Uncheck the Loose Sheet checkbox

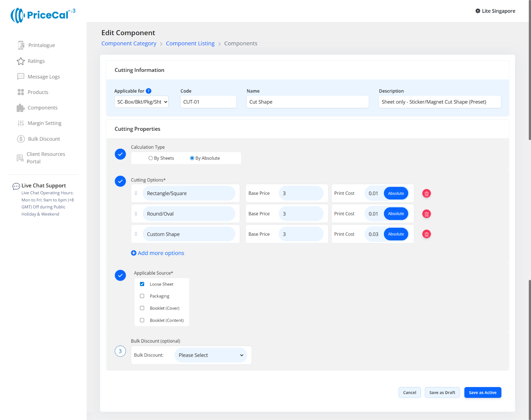pos(142,284)
